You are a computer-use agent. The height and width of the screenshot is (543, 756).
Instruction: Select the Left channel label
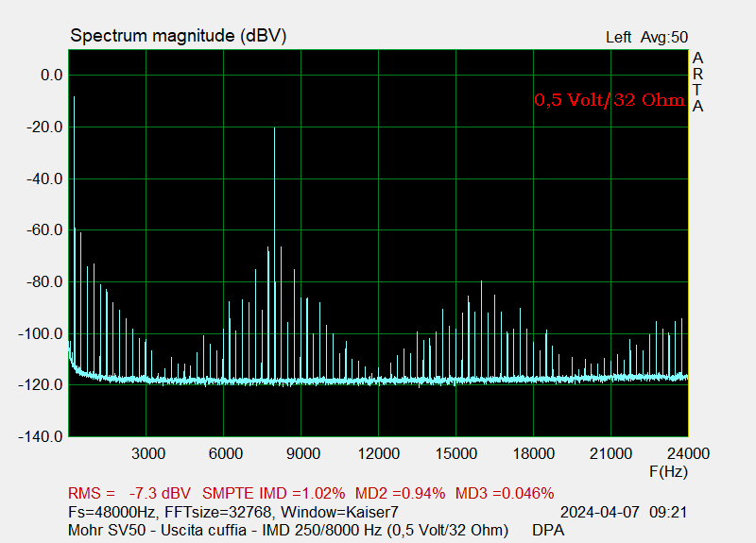[x=618, y=38]
